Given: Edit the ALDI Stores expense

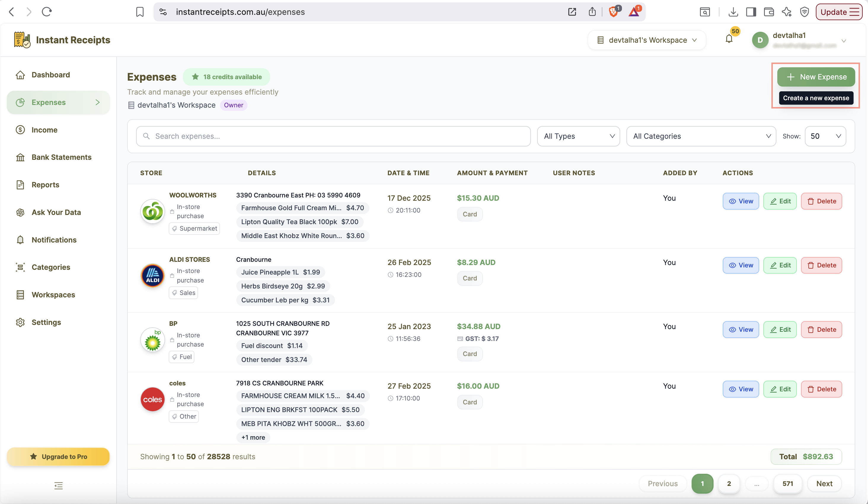Looking at the screenshot, I should [x=780, y=265].
